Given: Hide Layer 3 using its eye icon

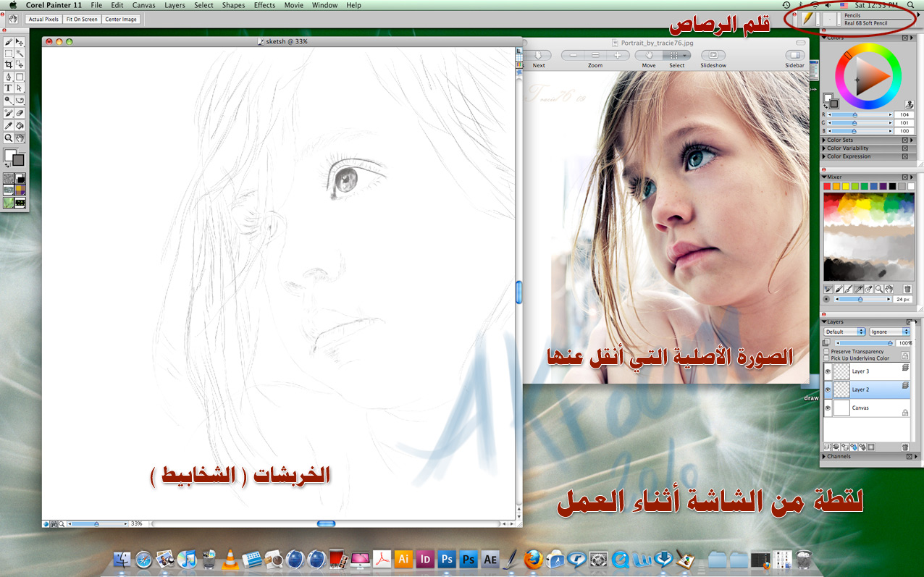Looking at the screenshot, I should pyautogui.click(x=828, y=371).
